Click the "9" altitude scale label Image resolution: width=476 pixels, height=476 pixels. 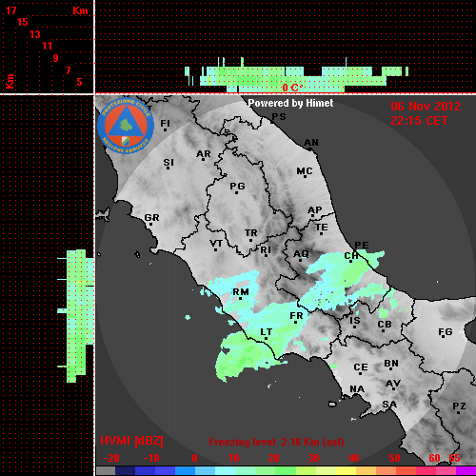pos(56,58)
